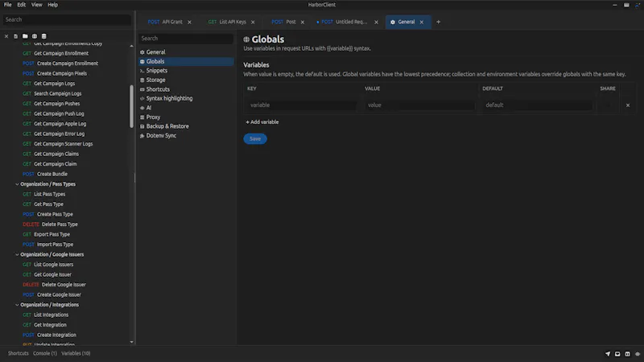Open Console (1) in the status bar
Image resolution: width=644 pixels, height=362 pixels.
tap(45, 353)
